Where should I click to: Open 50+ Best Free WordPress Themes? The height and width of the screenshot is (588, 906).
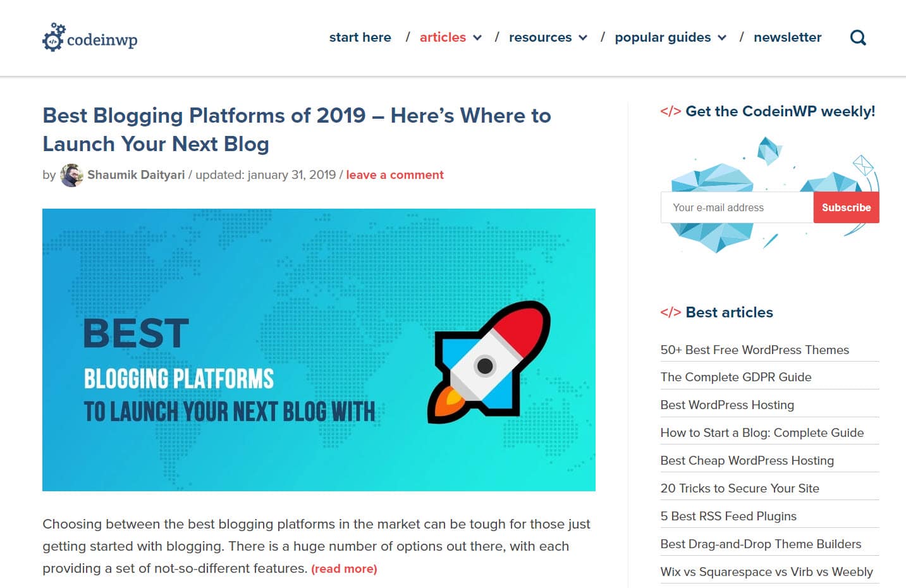754,350
